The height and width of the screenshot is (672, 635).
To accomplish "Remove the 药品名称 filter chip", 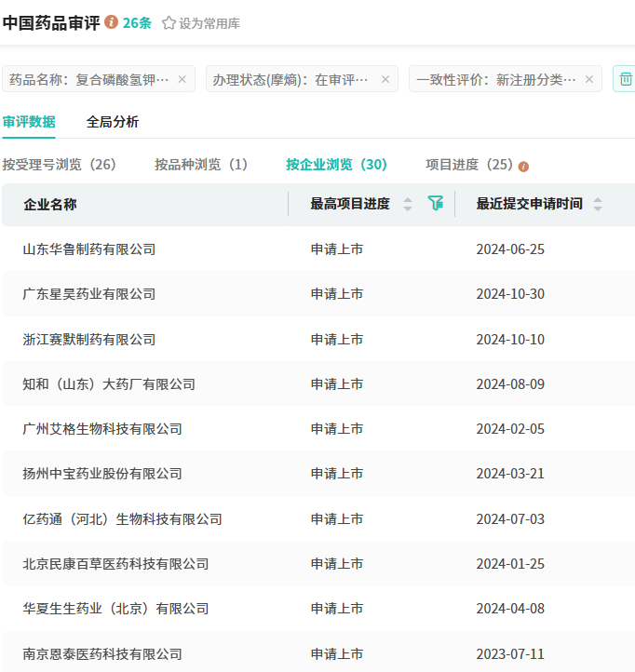I will 182,79.
